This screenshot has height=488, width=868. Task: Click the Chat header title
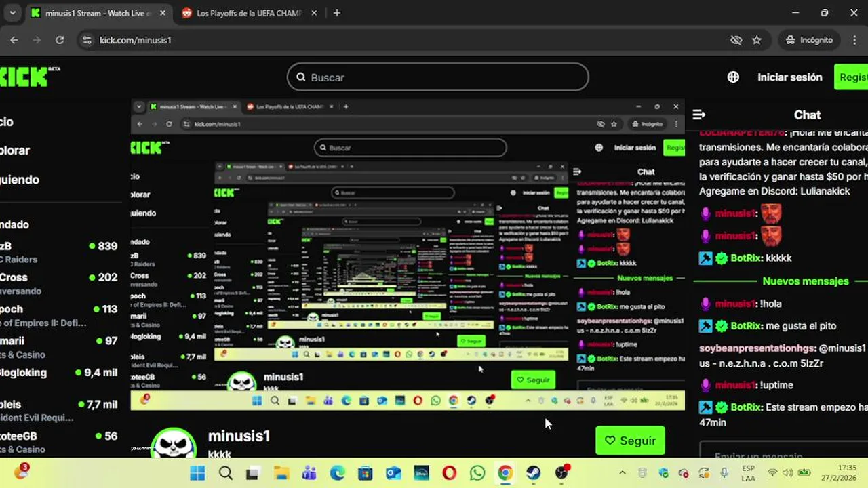(x=807, y=115)
